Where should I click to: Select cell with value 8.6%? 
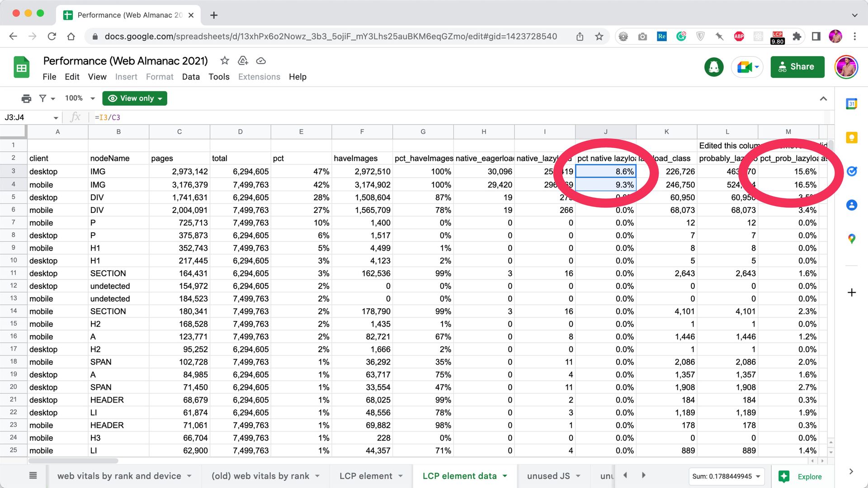[x=605, y=171]
